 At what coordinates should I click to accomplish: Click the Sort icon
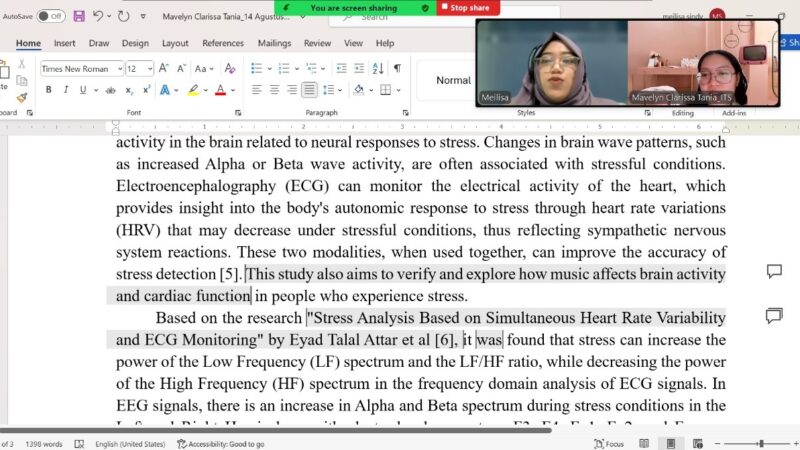376,68
